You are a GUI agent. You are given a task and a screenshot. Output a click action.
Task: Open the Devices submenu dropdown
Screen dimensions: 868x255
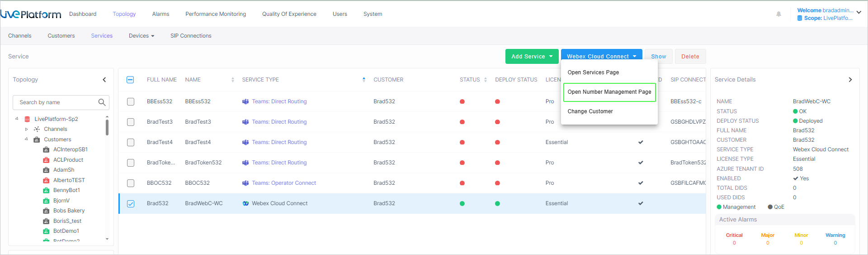[142, 36]
